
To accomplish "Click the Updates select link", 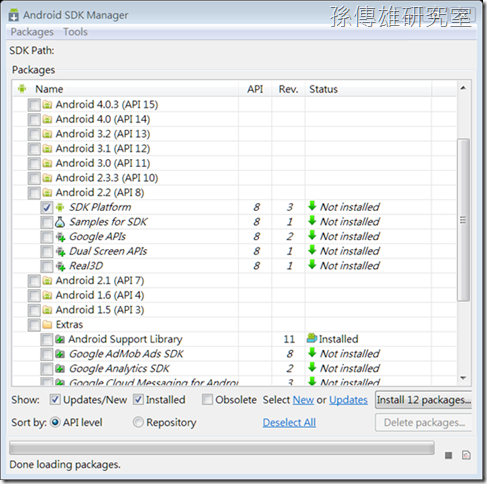I will (348, 400).
